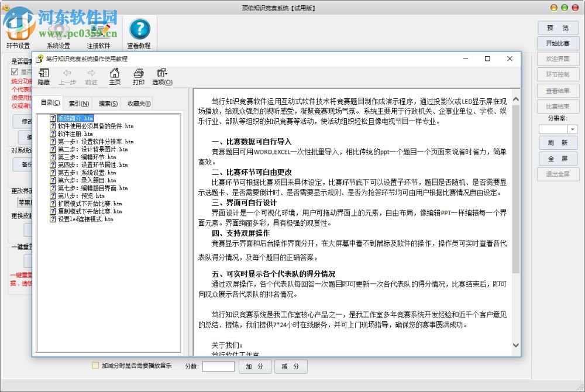The width and height of the screenshot is (585, 392).
Task: Hide the navigation pane with 隐藏 icon
Action: coord(43,76)
